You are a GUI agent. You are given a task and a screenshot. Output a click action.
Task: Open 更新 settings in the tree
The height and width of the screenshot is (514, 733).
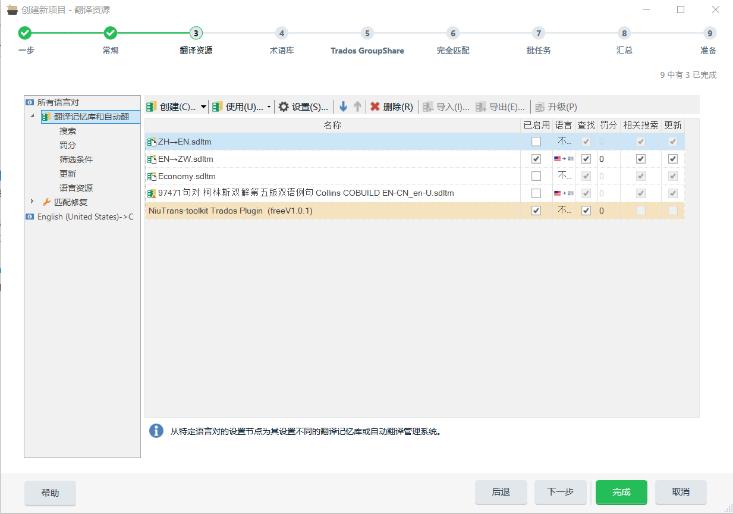click(68, 173)
